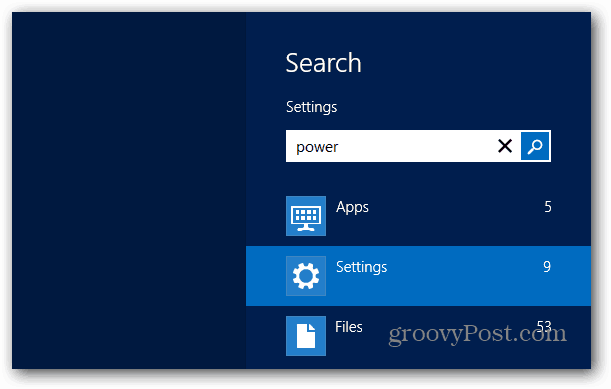Click the Apps result count 5
The image size is (611, 389).
[547, 207]
